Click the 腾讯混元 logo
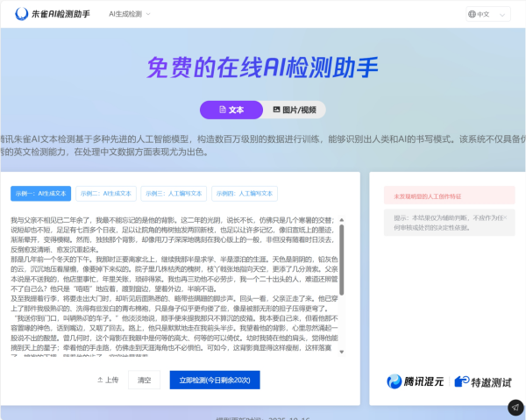 (416, 381)
